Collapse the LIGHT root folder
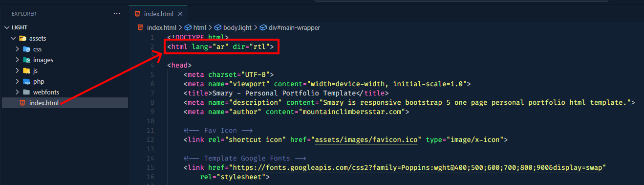Viewport: 644px width, 185px height. point(7,28)
